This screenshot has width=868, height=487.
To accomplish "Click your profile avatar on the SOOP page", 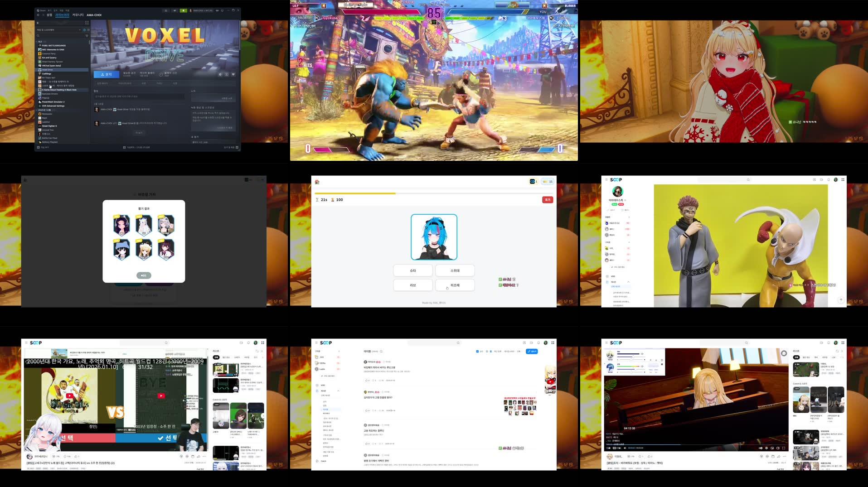I will [x=546, y=342].
